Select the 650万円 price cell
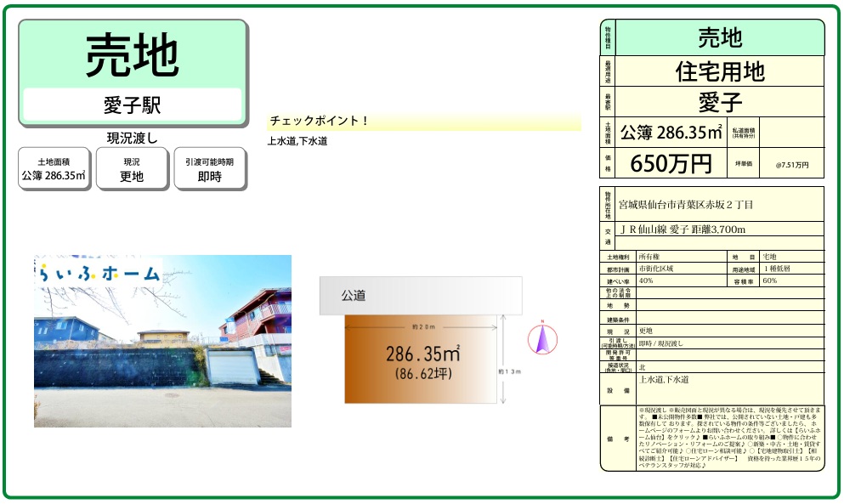 pos(671,163)
